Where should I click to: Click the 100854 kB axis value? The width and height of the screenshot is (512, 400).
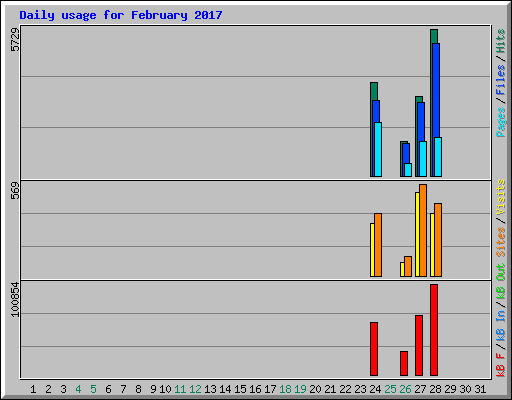[15, 299]
